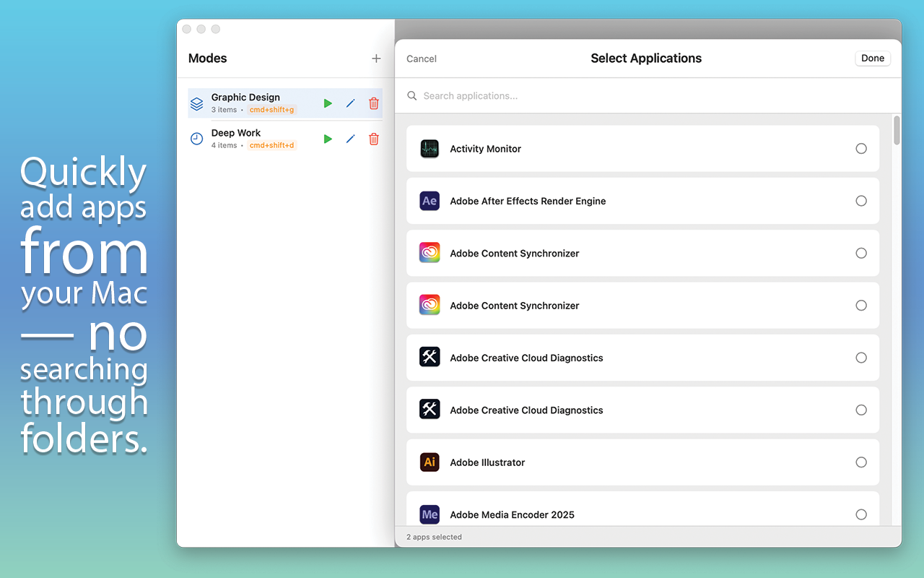Delete the Graphic Design mode
Viewport: 924px width, 578px height.
pyautogui.click(x=373, y=103)
